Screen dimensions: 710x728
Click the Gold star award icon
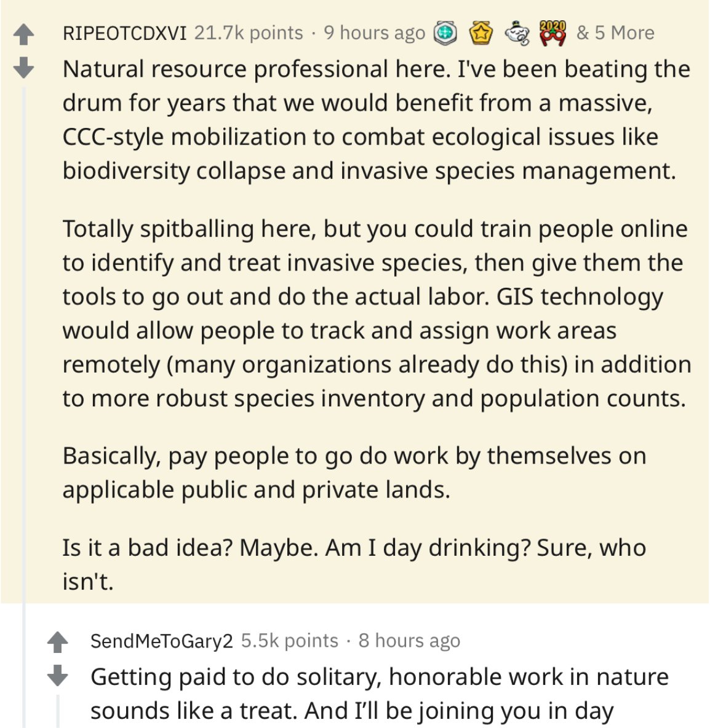pyautogui.click(x=481, y=33)
